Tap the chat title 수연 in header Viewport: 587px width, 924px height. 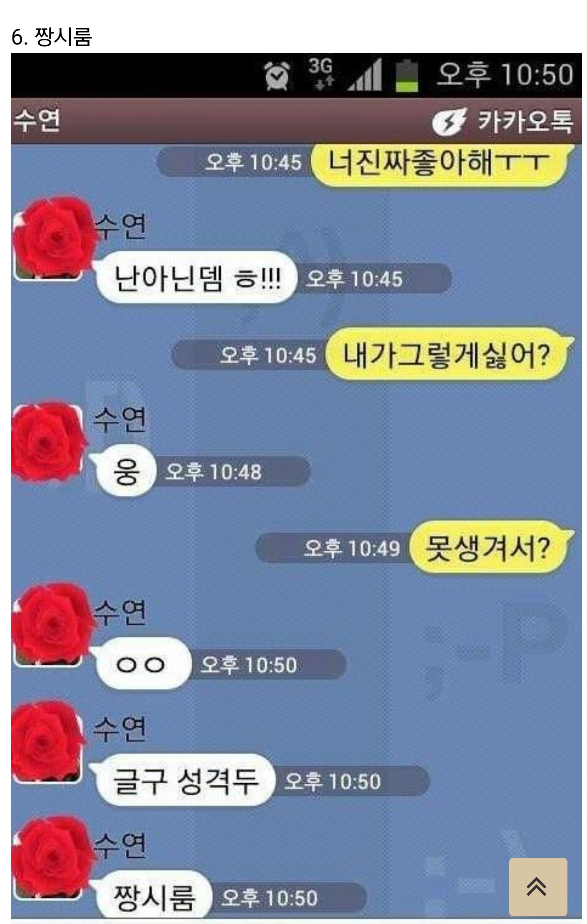coord(37,121)
